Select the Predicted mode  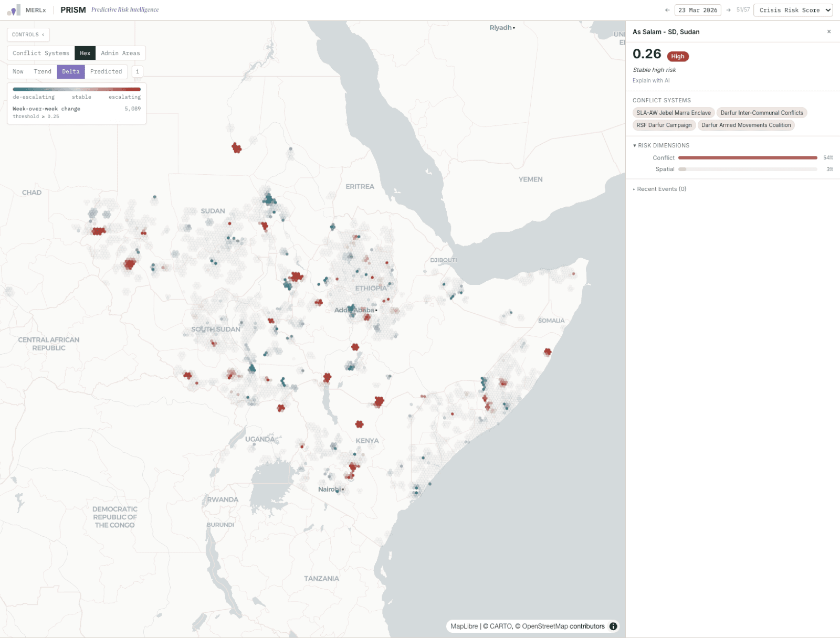106,71
